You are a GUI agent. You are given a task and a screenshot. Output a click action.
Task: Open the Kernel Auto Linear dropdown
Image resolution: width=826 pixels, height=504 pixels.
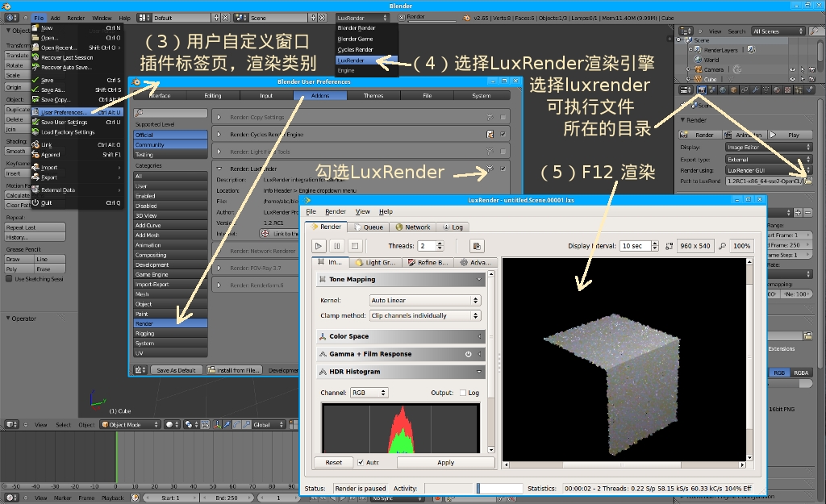click(425, 300)
